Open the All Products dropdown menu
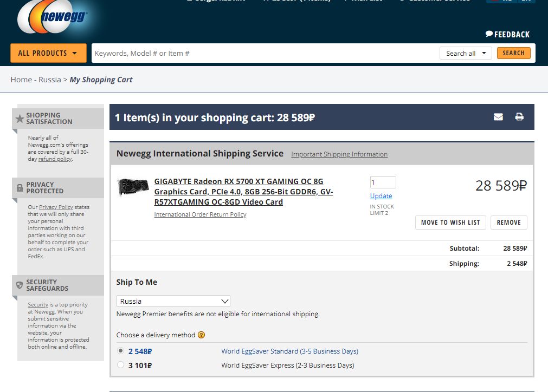The height and width of the screenshot is (392, 548). (48, 53)
